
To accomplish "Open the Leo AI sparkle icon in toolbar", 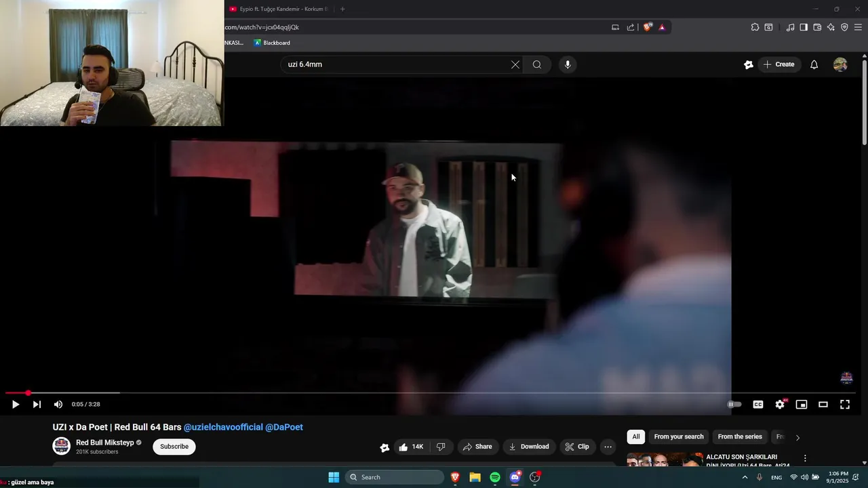I will click(x=831, y=27).
